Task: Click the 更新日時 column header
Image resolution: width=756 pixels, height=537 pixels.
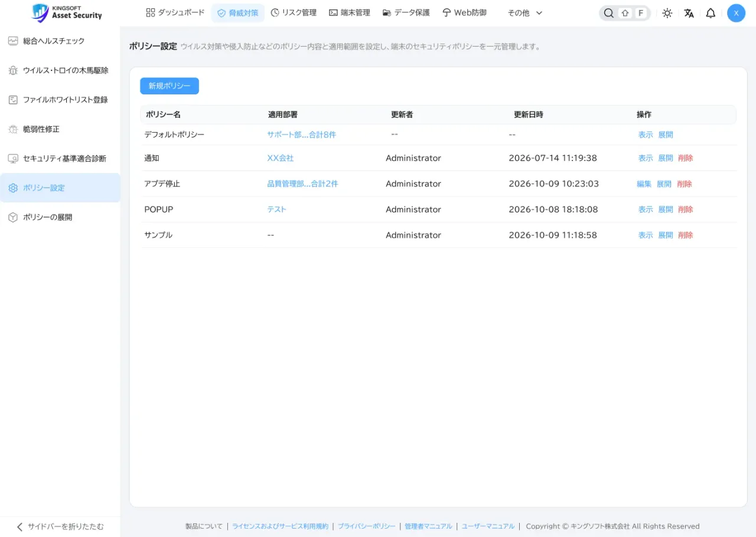Action: (x=529, y=114)
